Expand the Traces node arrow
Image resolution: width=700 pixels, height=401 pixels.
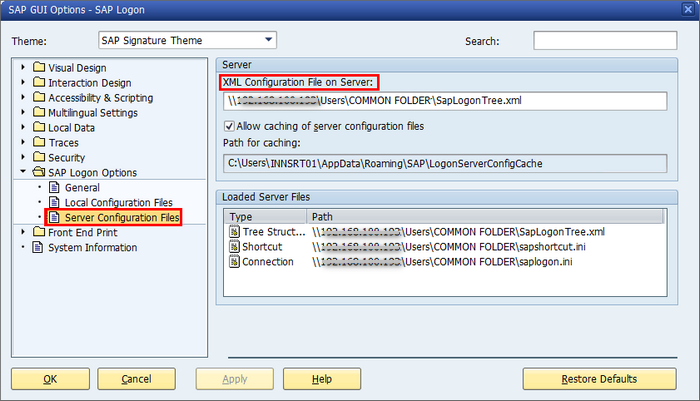tap(23, 142)
